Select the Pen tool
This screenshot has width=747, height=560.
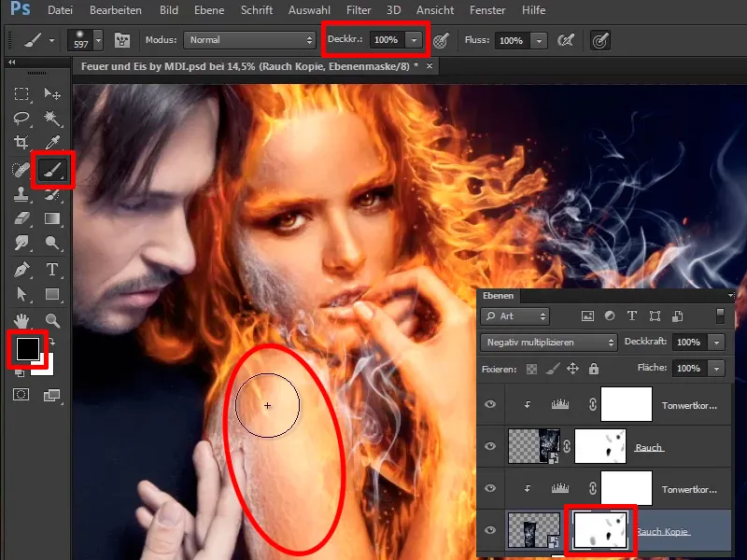coord(21,270)
